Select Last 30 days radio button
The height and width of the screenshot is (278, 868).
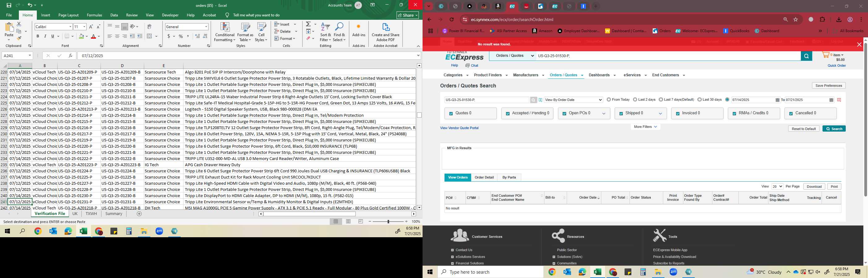pyautogui.click(x=699, y=100)
